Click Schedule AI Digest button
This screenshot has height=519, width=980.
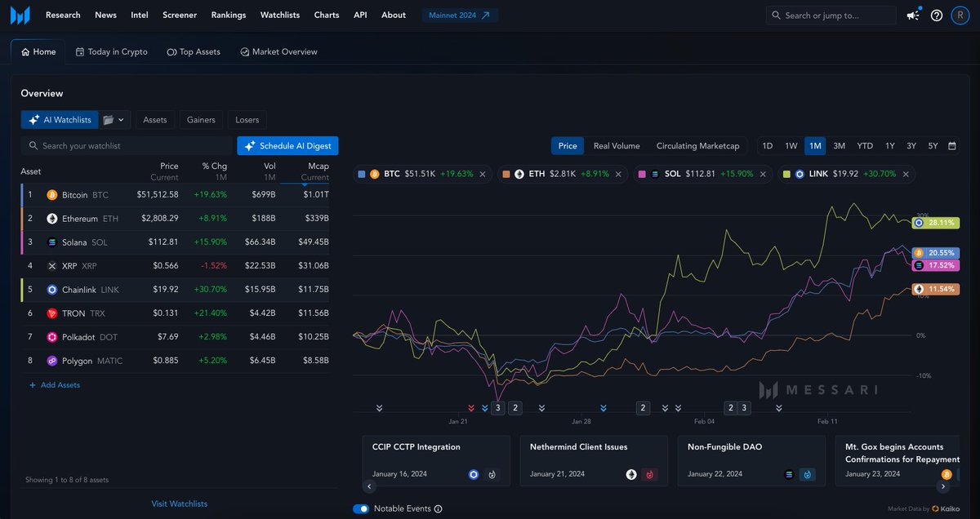point(287,145)
